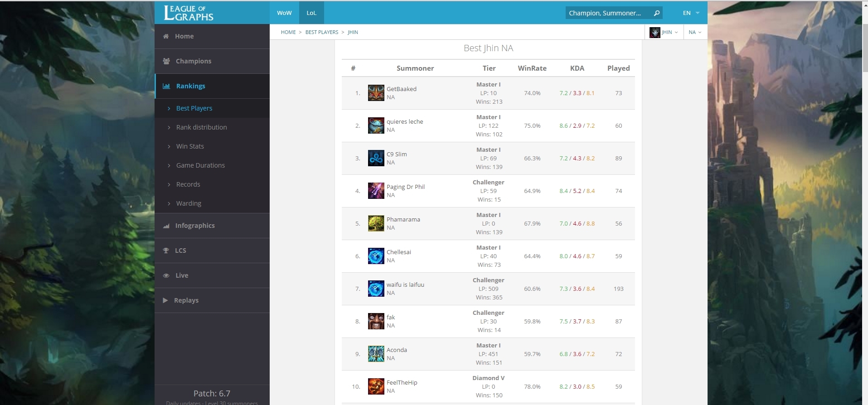The width and height of the screenshot is (868, 405).
Task: Open the NA region dropdown
Action: click(695, 32)
